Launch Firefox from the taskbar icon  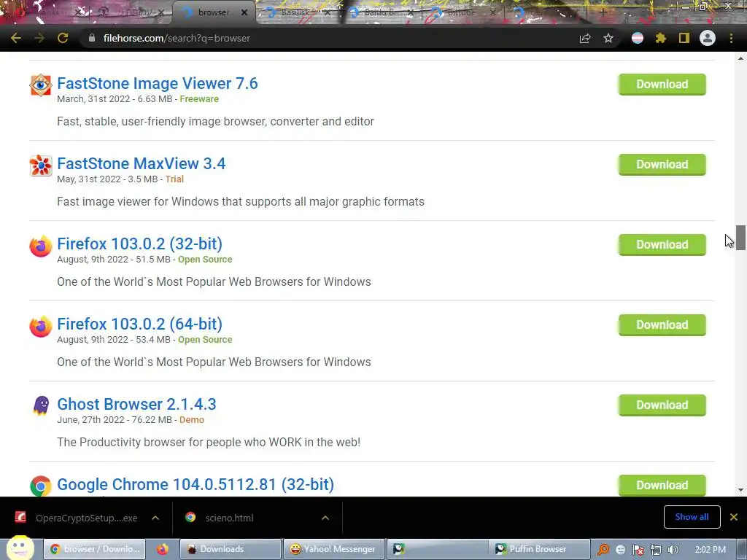pos(163,549)
